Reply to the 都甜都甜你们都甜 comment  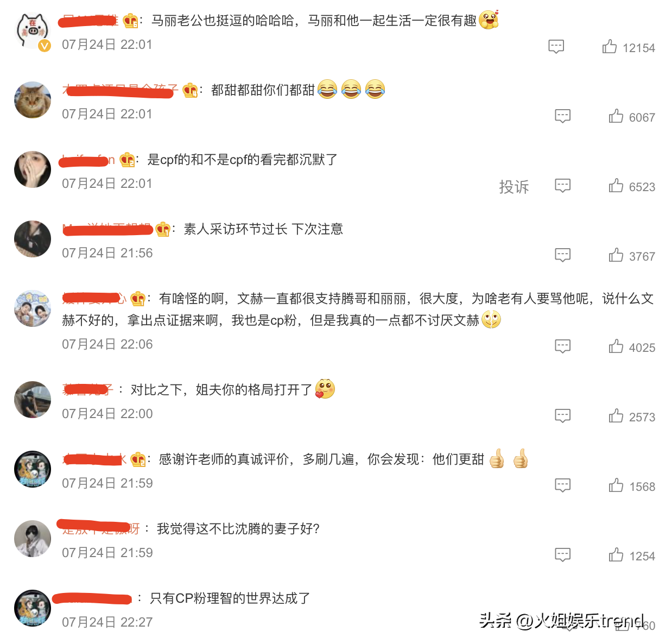point(562,116)
